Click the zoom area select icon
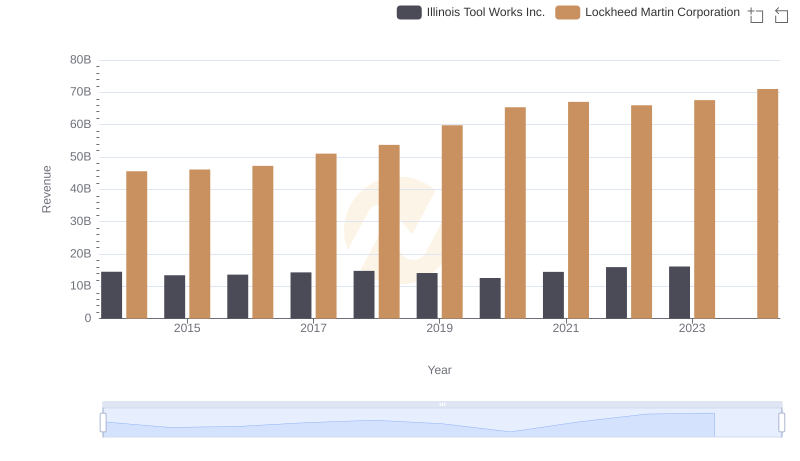The width and height of the screenshot is (800, 461). 756,15
